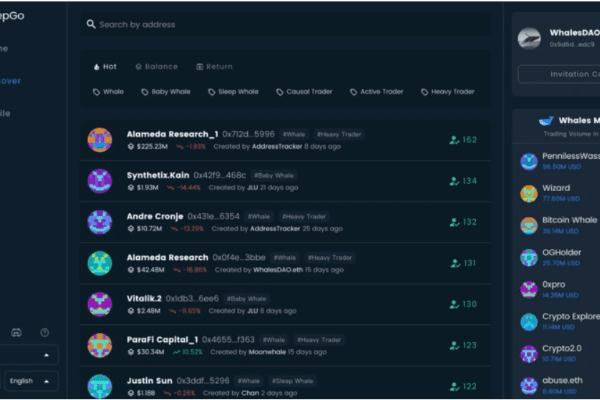This screenshot has width=600, height=400.
Task: Select the Return sorting tab
Action: point(213,67)
